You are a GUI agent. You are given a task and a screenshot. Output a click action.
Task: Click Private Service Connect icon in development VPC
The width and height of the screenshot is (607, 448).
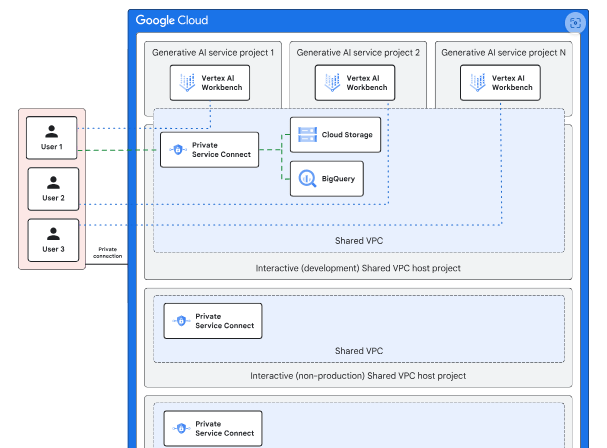(x=178, y=150)
